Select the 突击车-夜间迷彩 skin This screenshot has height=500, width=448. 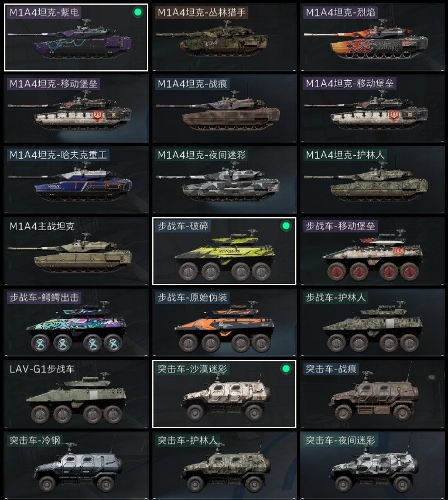point(372,465)
